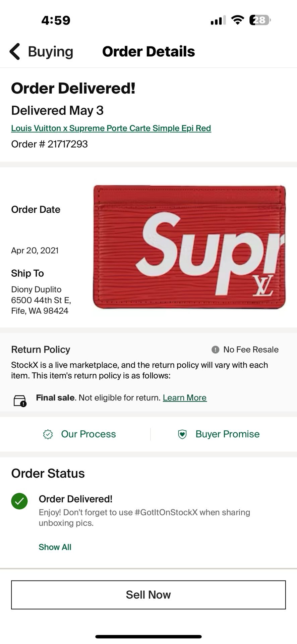Select the Our Process badge icon
This screenshot has width=297, height=644.
(48, 434)
